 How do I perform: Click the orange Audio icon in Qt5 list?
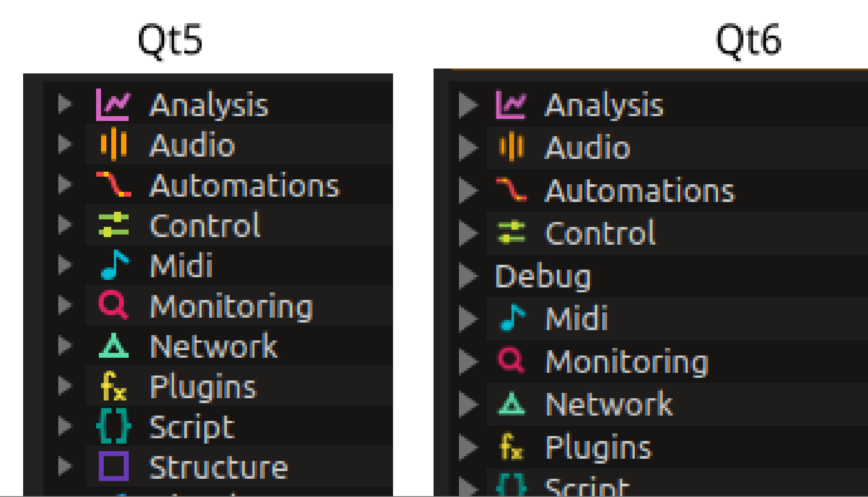(114, 144)
